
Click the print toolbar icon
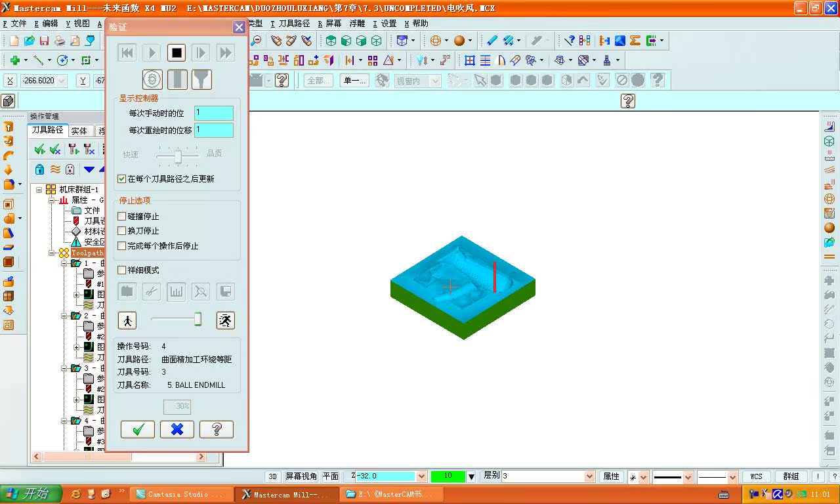[59, 41]
